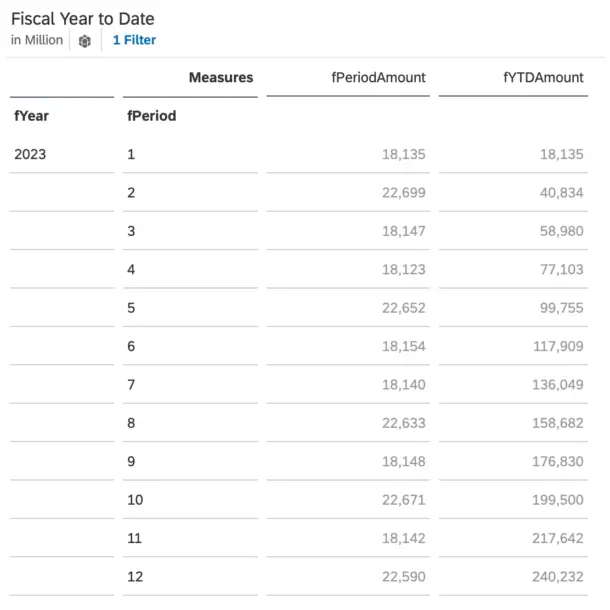Click the fYear dimension header
The image size is (610, 610).
tap(31, 116)
